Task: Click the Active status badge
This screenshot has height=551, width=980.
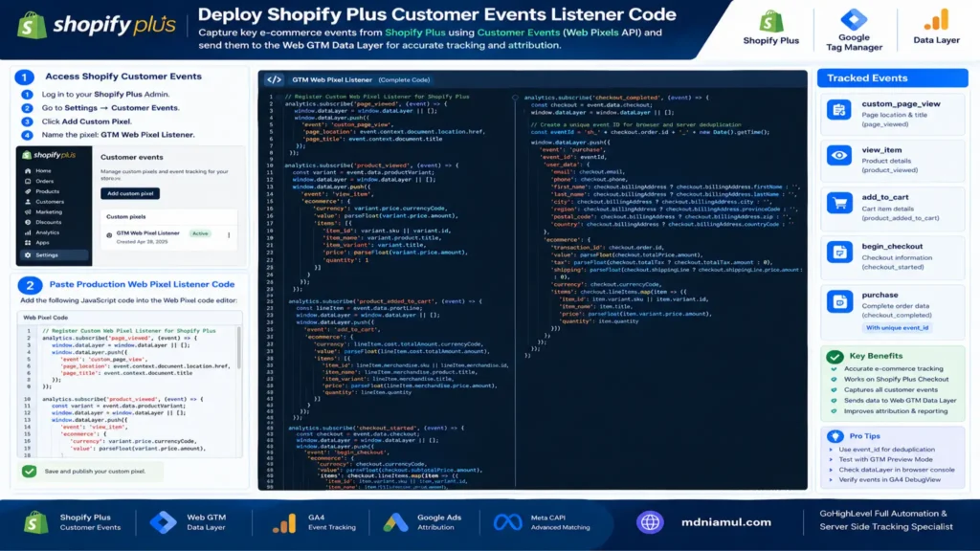Action: coord(200,233)
